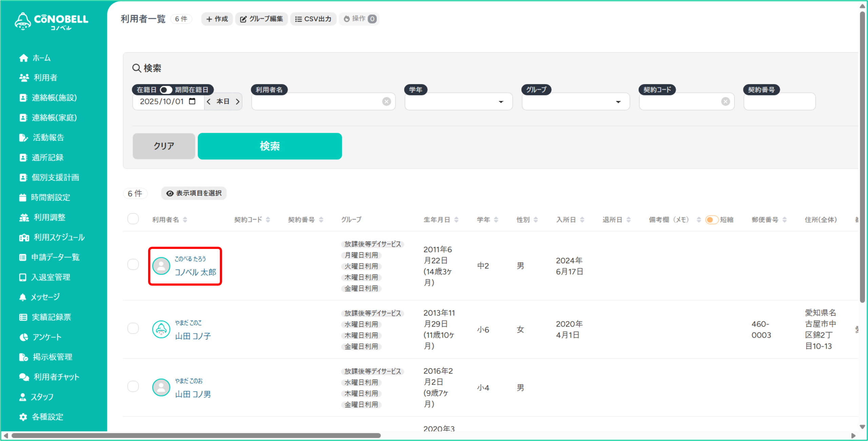Check the row checkbox for コノベル 太郎
Screen dimensions: 868x441
tap(133, 265)
